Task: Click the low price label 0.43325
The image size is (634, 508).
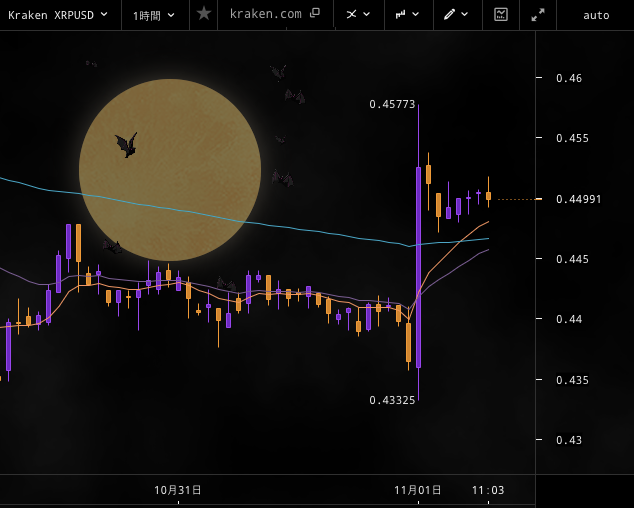Action: [x=392, y=400]
